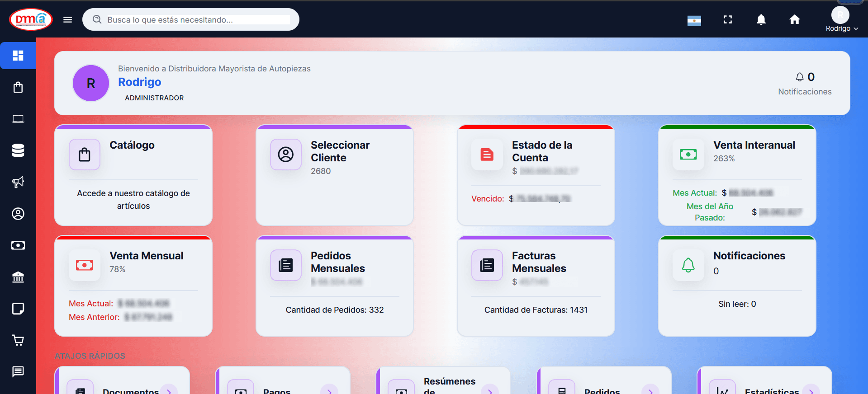
Task: Focus the search field 'Busca lo que estás necesitando'
Action: pos(191,19)
